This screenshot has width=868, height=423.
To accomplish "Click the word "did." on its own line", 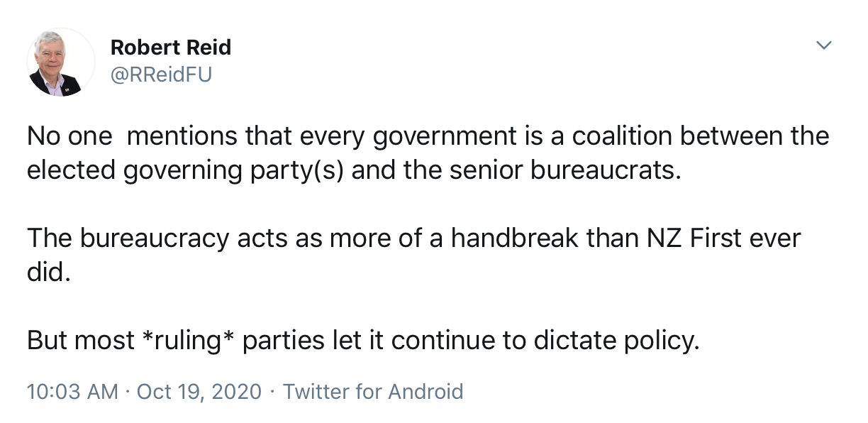I will [49, 272].
